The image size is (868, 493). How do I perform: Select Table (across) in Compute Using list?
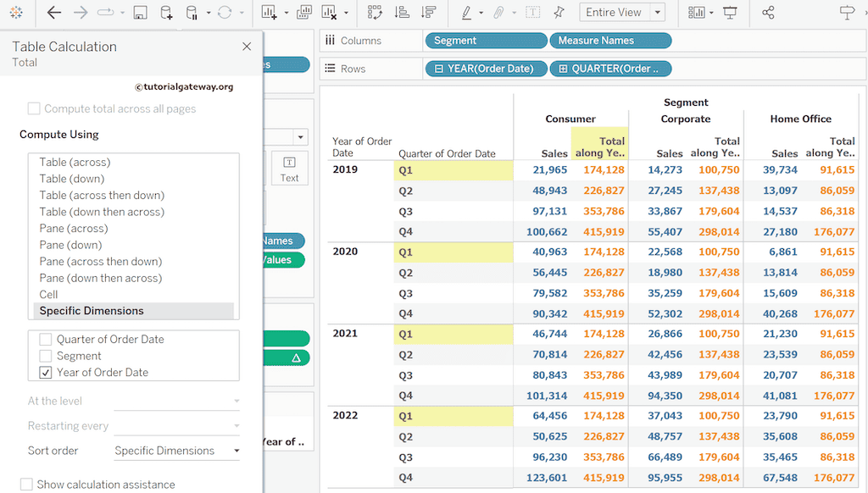point(75,162)
